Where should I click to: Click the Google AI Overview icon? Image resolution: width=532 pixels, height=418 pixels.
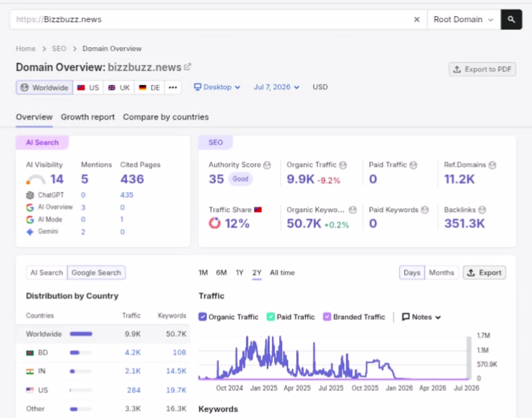(30, 207)
